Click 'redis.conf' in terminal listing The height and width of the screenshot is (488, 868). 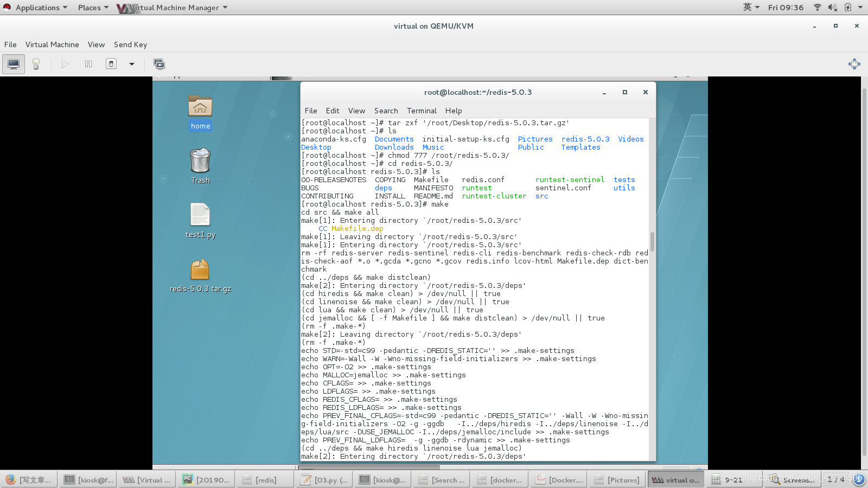coord(483,180)
